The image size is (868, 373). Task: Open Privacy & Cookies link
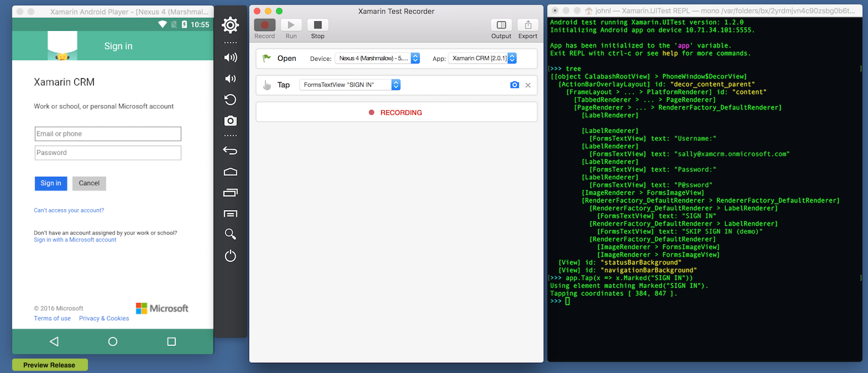click(x=104, y=319)
